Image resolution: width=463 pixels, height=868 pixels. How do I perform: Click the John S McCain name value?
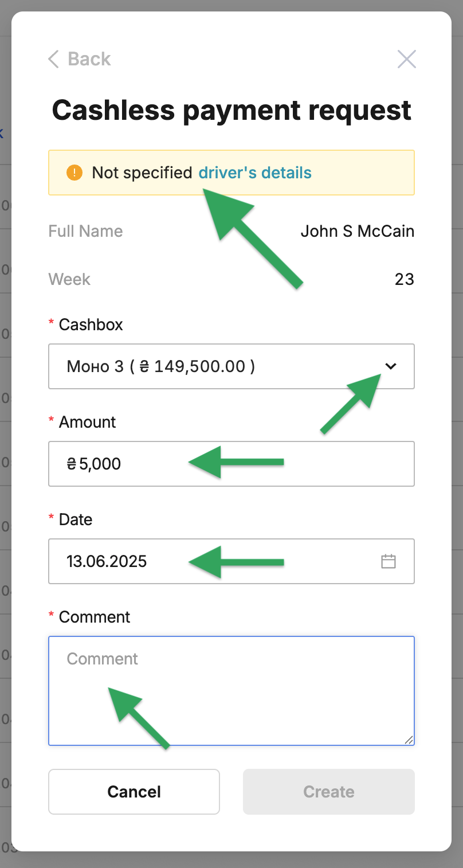(357, 231)
